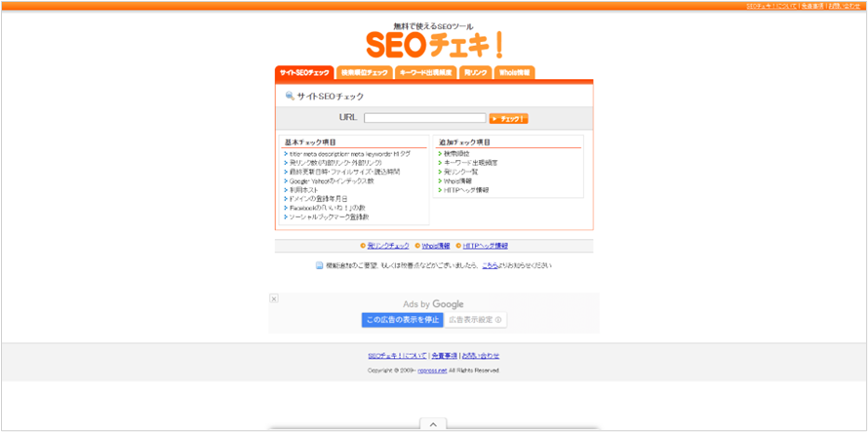This screenshot has width=868, height=432.
Task: Click 'キーワード出現頻度' in the 追加チェック項目 list
Action: [x=470, y=163]
